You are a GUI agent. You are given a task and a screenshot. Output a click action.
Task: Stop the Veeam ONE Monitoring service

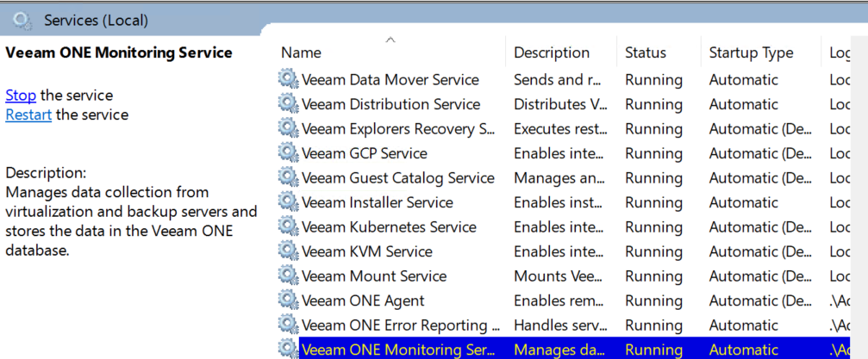pos(21,96)
